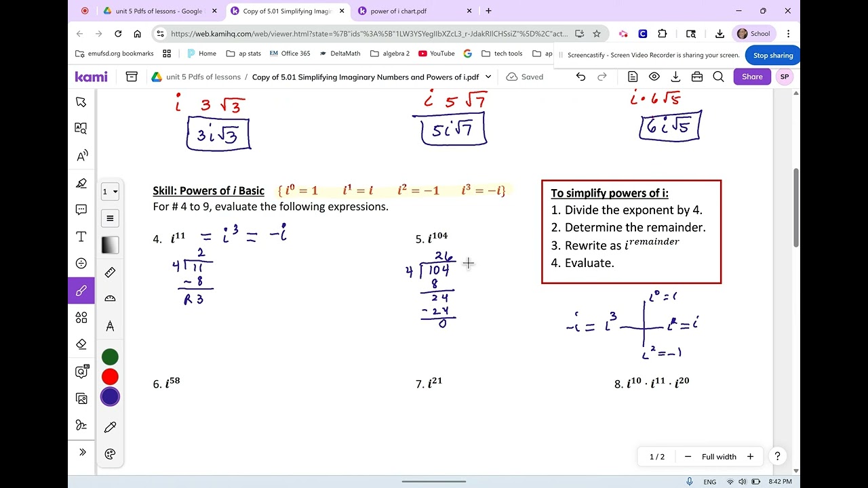Image resolution: width=868 pixels, height=488 pixels.
Task: Open the page notes icon
Action: (x=633, y=77)
